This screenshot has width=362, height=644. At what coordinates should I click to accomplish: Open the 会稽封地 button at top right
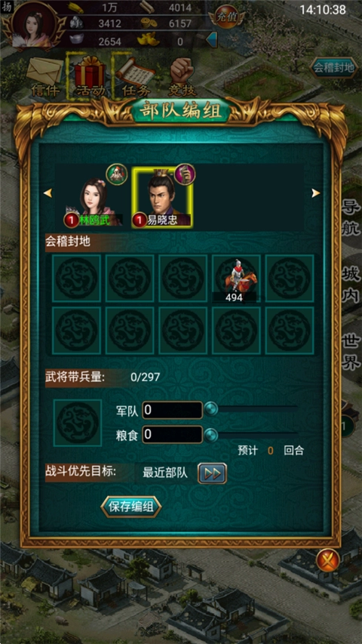click(x=333, y=68)
